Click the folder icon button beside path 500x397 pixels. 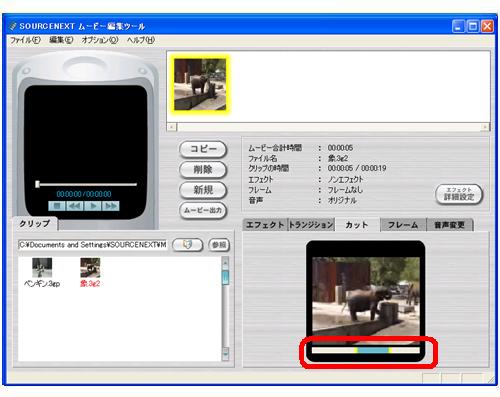(188, 245)
